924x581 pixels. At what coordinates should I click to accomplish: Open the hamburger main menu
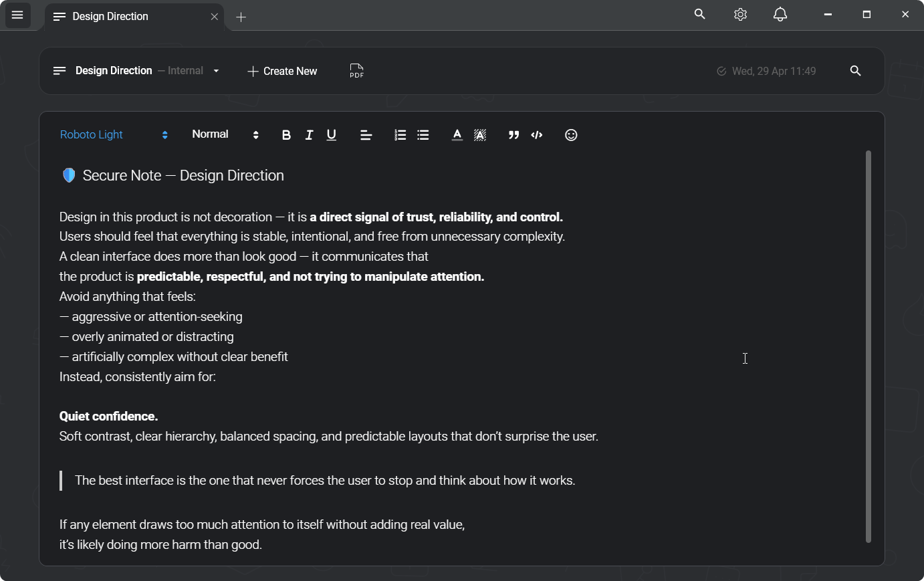(x=17, y=15)
